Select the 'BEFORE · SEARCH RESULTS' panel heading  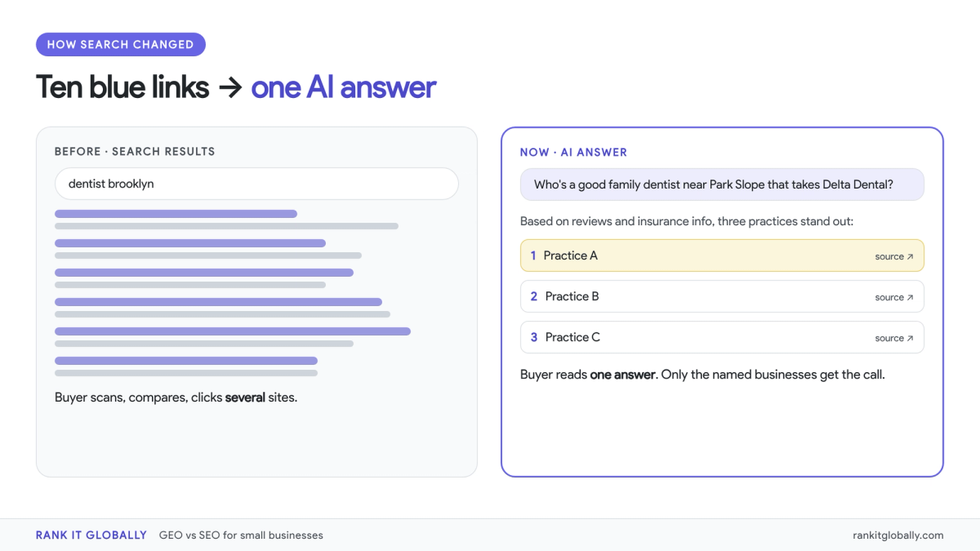tap(135, 152)
